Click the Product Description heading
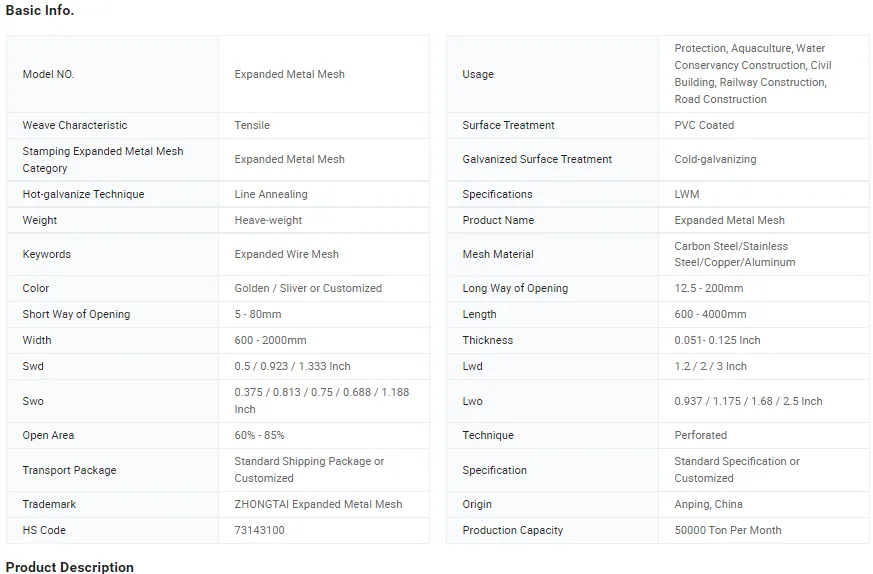 pos(70,567)
